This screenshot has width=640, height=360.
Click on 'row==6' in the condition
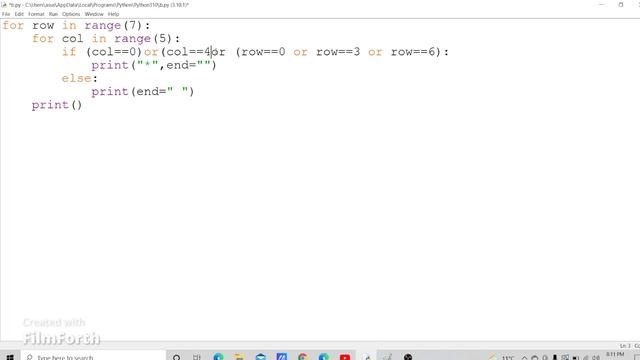[x=413, y=52]
